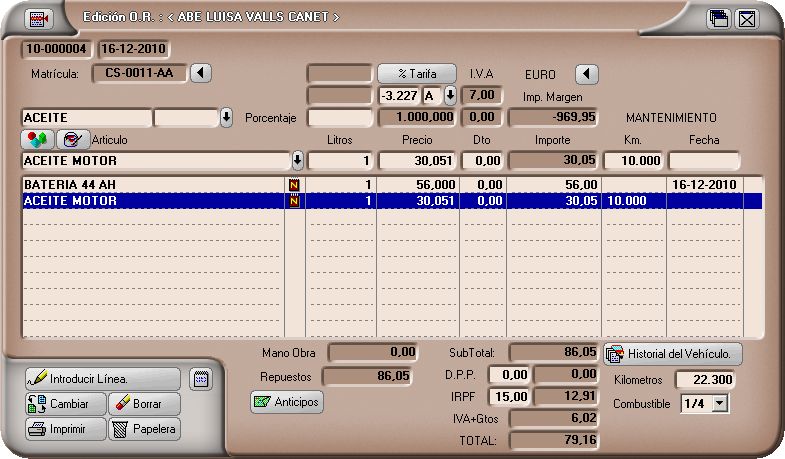Click the Kilometros field showing 22.300

pyautogui.click(x=706, y=380)
